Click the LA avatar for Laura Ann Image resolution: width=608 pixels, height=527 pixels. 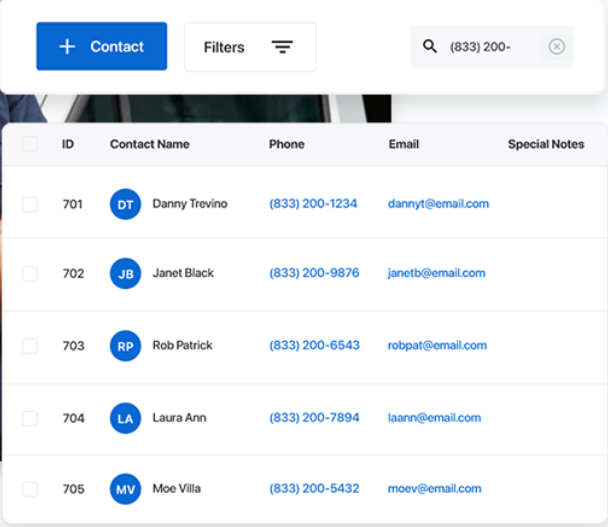(125, 418)
